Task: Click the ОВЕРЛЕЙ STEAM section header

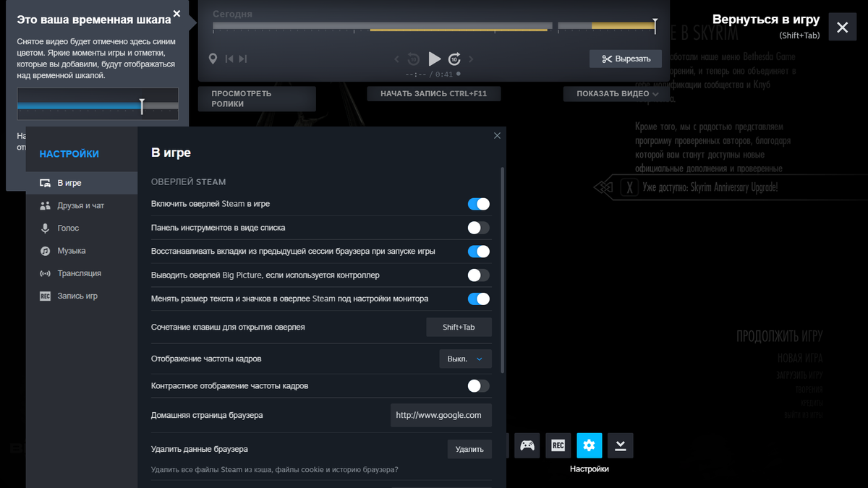Action: (x=189, y=182)
